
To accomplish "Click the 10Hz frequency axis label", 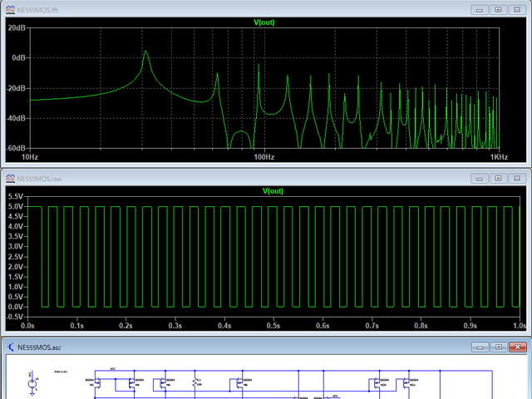I will point(30,157).
